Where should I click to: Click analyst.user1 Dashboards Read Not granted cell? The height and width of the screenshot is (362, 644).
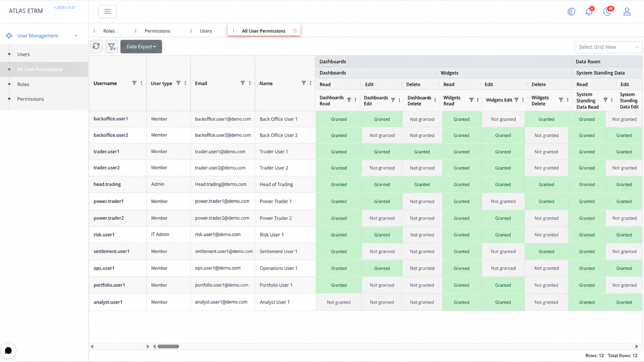click(x=339, y=302)
